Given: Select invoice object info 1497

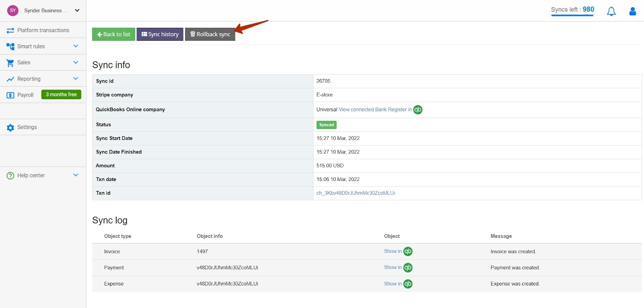Looking at the screenshot, I should click(202, 252).
